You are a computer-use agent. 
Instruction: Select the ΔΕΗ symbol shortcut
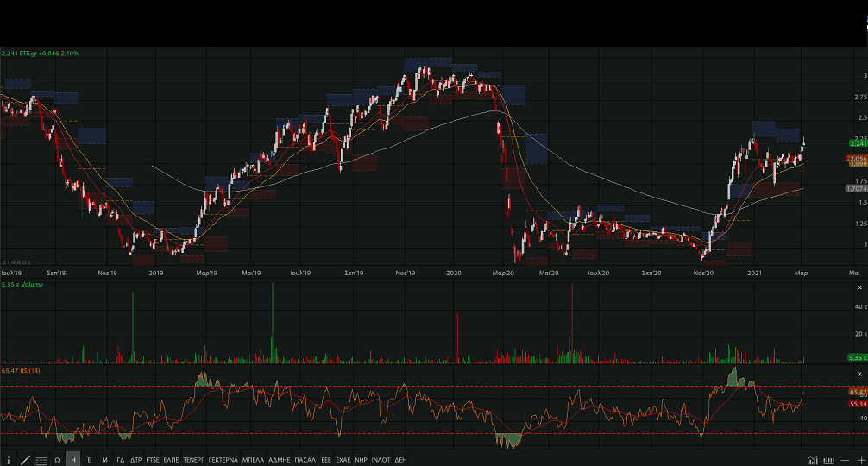point(400,460)
